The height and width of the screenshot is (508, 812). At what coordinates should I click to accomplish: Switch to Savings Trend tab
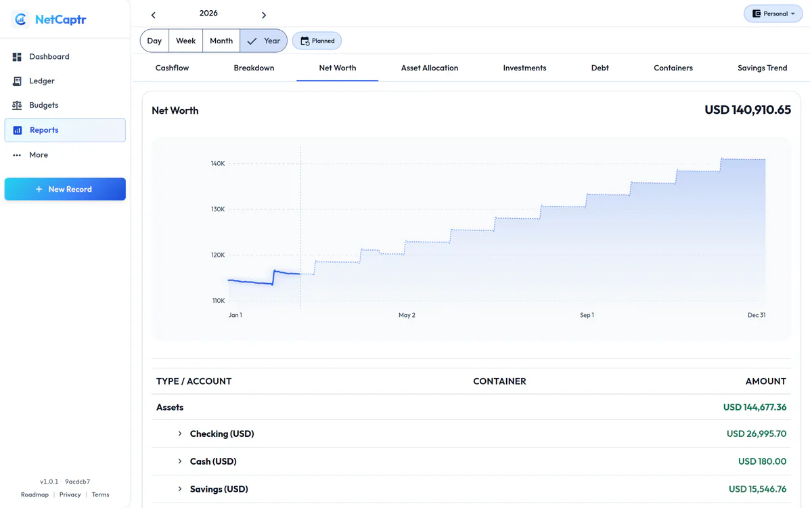pos(762,68)
